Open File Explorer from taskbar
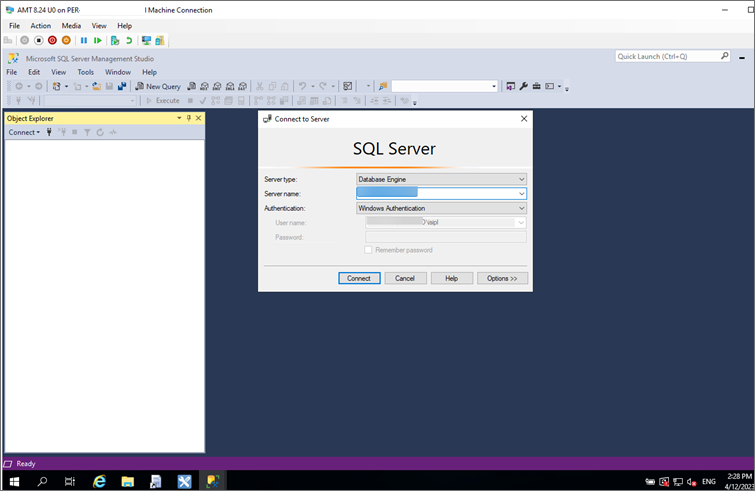 pos(128,481)
